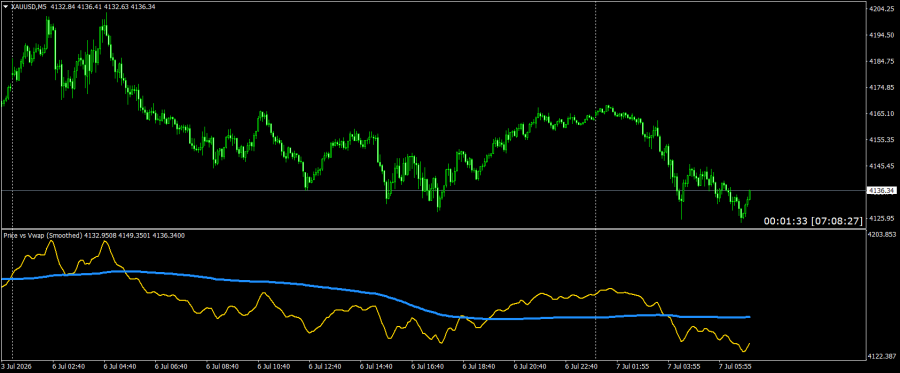This screenshot has width=900, height=373.
Task: Click the 6 Jul 02:40 time label
Action: pos(68,365)
